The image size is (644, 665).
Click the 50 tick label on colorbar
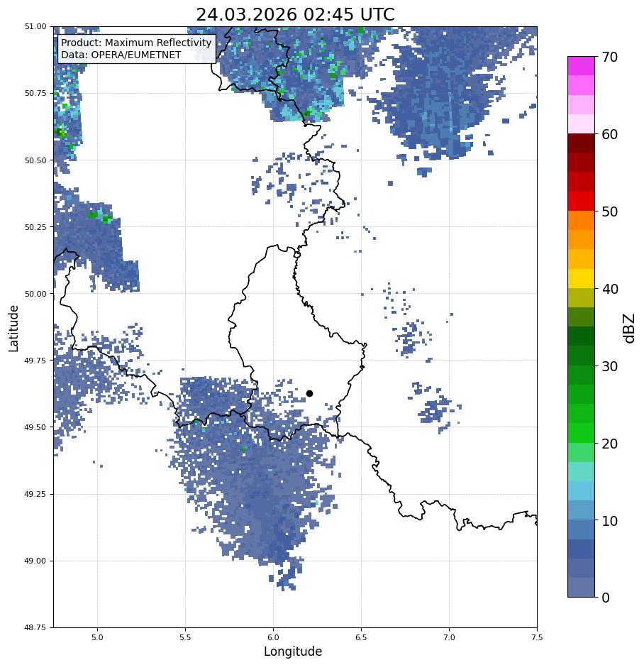pyautogui.click(x=610, y=211)
